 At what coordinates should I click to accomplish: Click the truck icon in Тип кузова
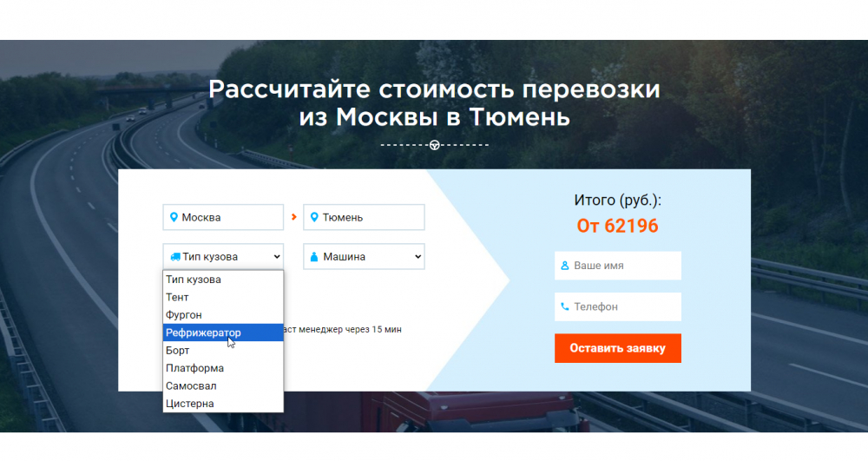click(x=175, y=257)
